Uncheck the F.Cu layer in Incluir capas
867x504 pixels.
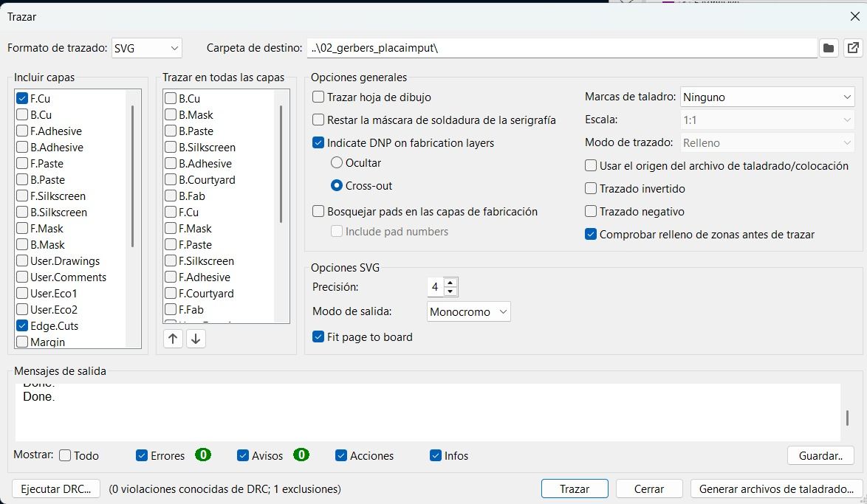pyautogui.click(x=23, y=98)
